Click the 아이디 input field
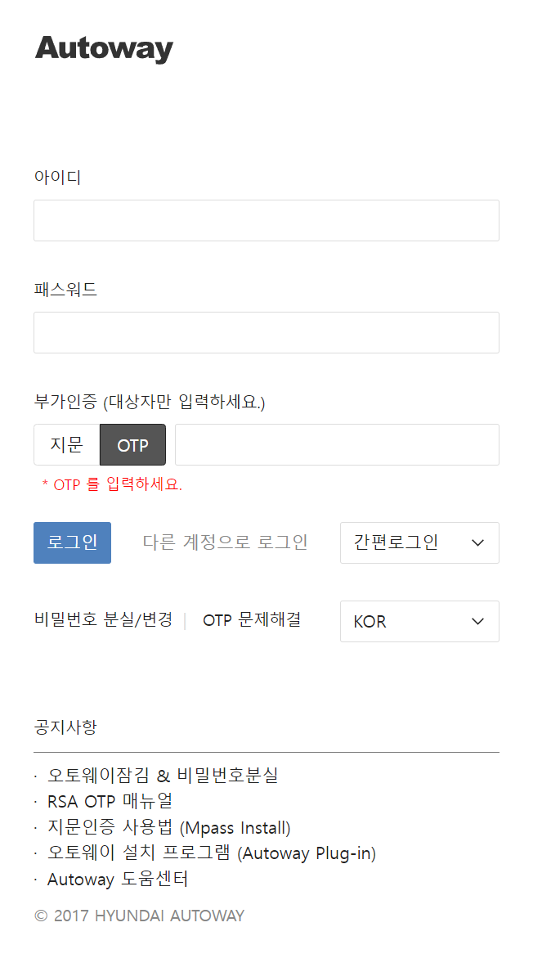560x954 pixels. 266,220
